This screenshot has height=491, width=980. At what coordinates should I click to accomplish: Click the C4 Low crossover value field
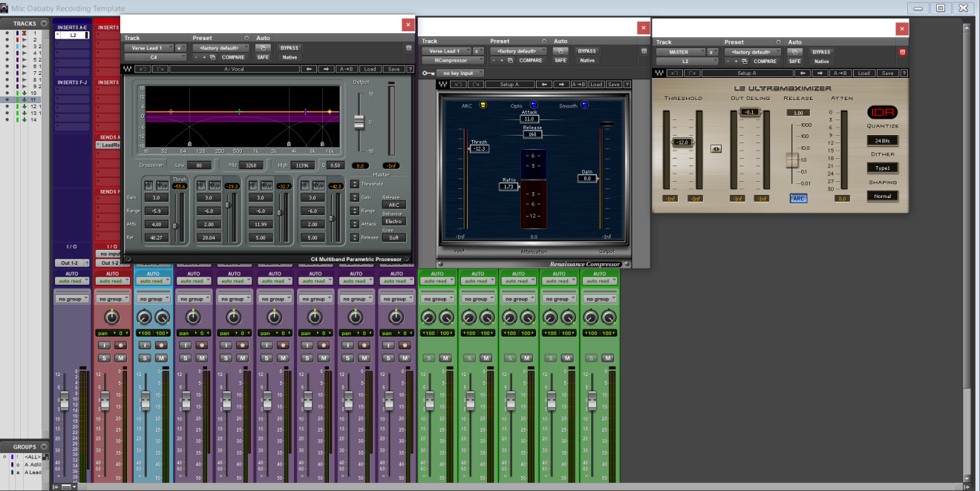point(198,165)
